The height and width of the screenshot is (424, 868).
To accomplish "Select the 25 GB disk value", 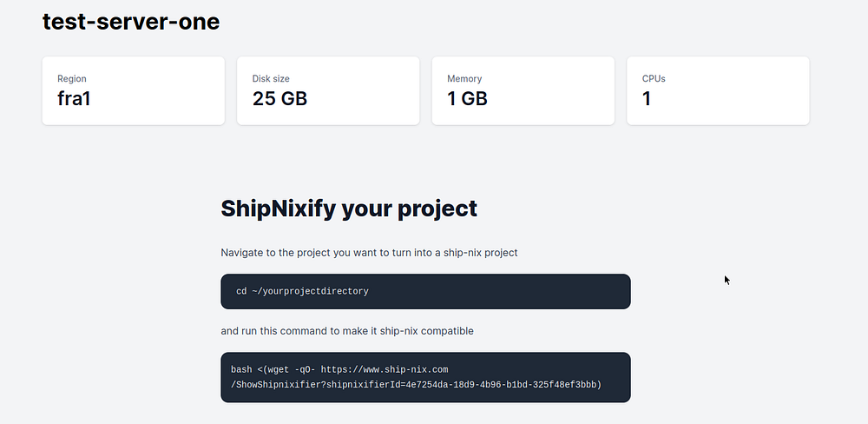I will pos(279,99).
